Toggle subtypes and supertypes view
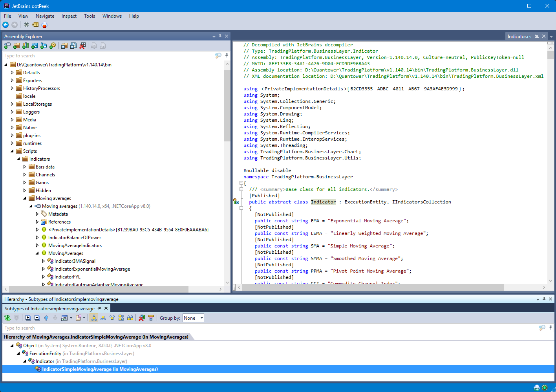Image resolution: width=556 pixels, height=392 pixels. pos(94,318)
